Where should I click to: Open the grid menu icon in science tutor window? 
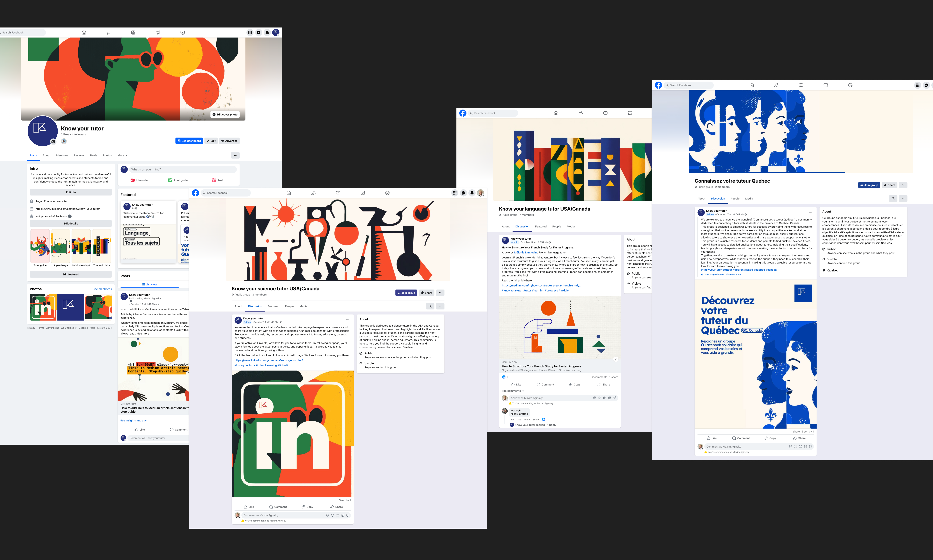coord(455,193)
